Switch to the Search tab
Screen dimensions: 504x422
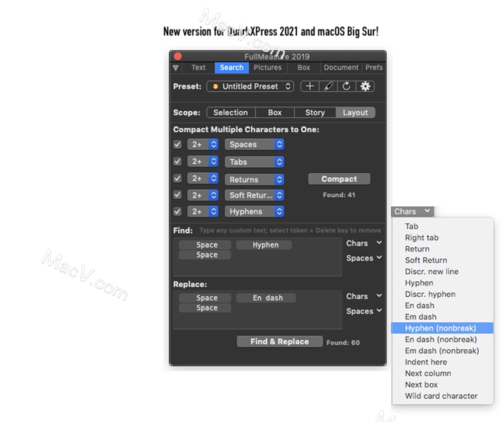coord(232,68)
